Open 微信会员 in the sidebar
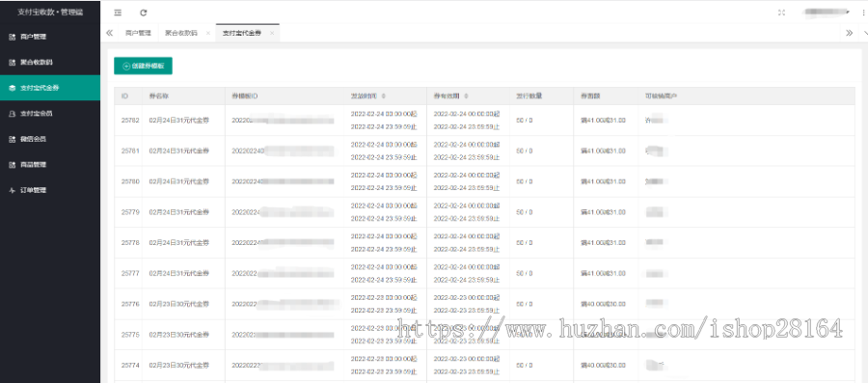 50,139
